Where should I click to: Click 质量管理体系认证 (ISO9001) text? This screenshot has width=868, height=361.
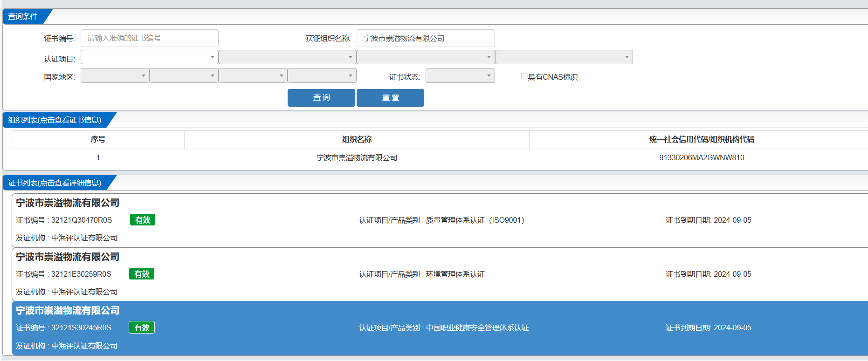(475, 220)
